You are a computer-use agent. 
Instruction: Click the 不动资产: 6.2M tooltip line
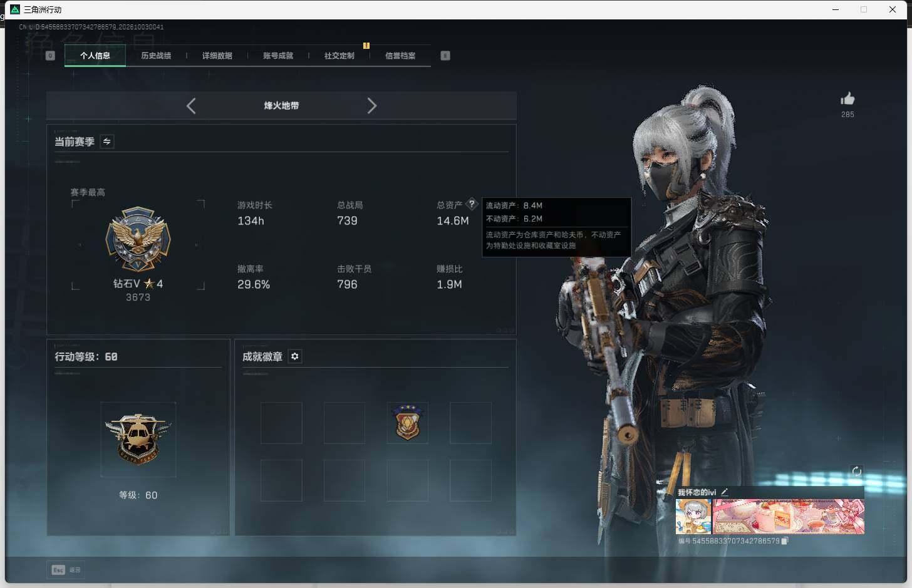point(514,219)
